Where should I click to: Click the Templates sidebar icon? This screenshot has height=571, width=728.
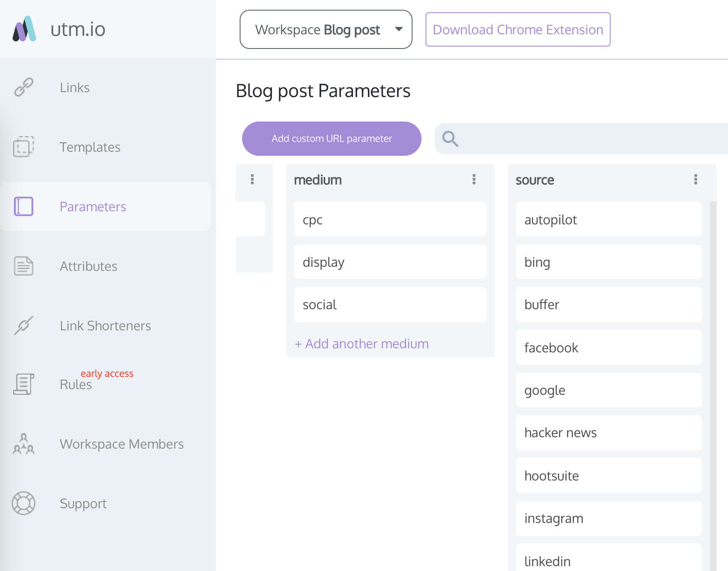point(24,147)
